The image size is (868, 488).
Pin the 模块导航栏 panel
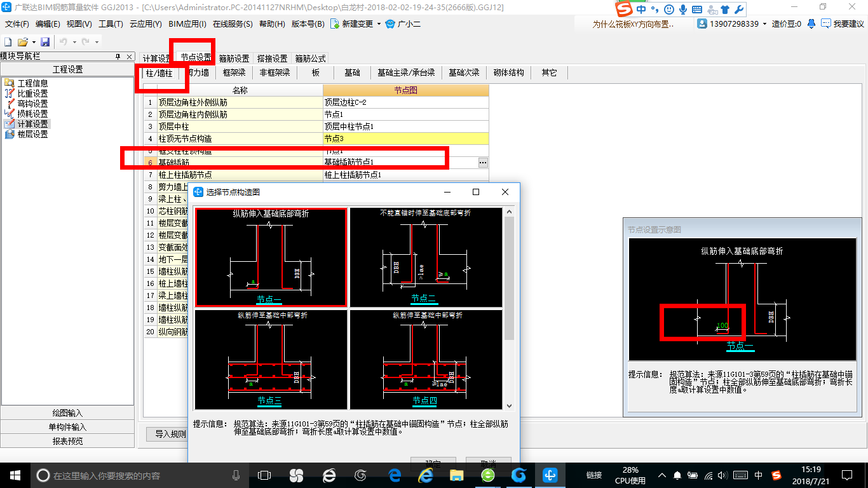(x=118, y=57)
